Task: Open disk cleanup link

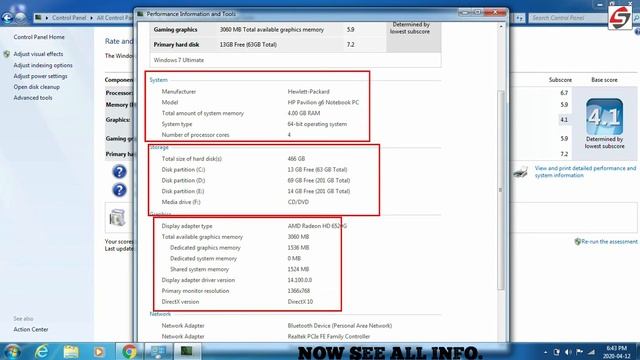Action: (x=36, y=87)
